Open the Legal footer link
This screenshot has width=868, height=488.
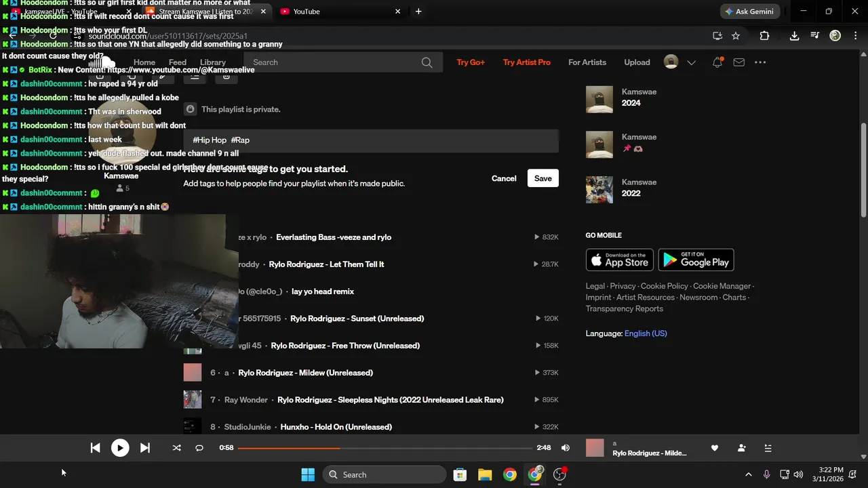[595, 286]
